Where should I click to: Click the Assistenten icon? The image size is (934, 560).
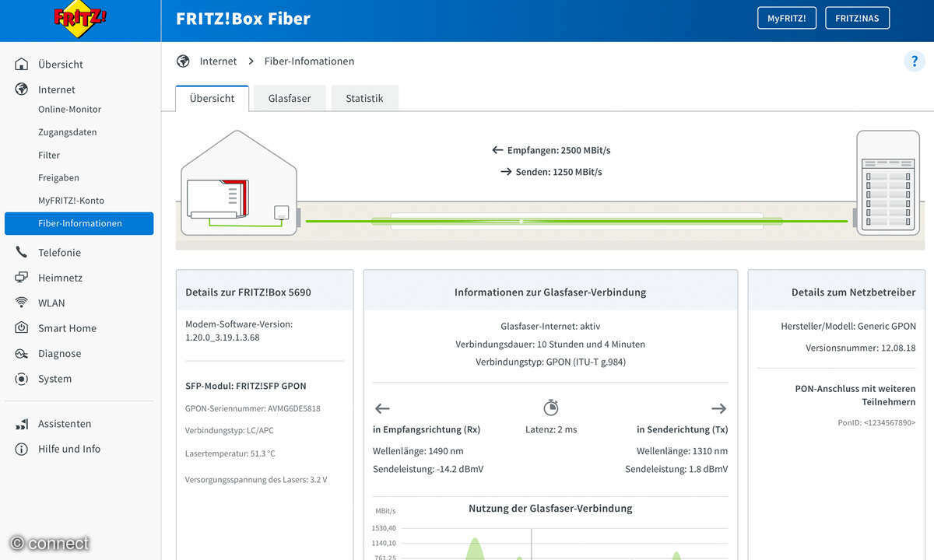click(x=22, y=424)
